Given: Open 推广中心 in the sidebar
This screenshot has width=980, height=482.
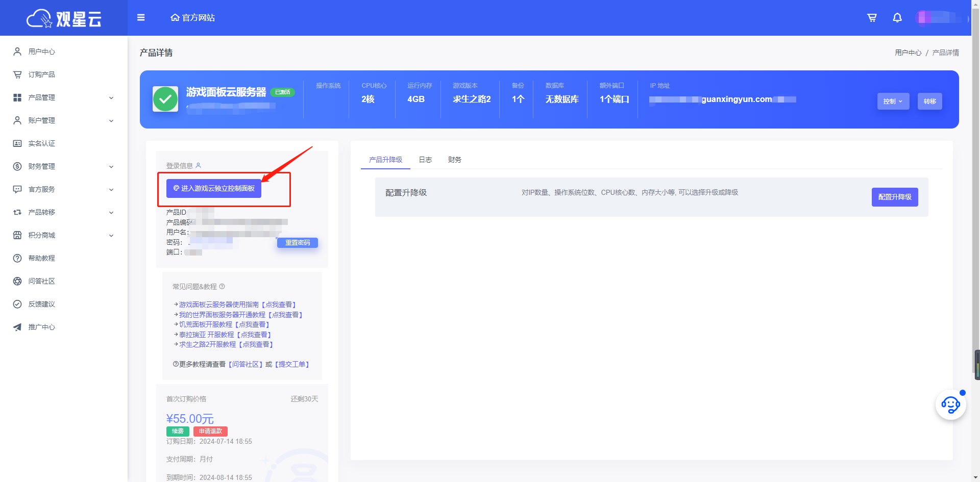Looking at the screenshot, I should point(42,327).
